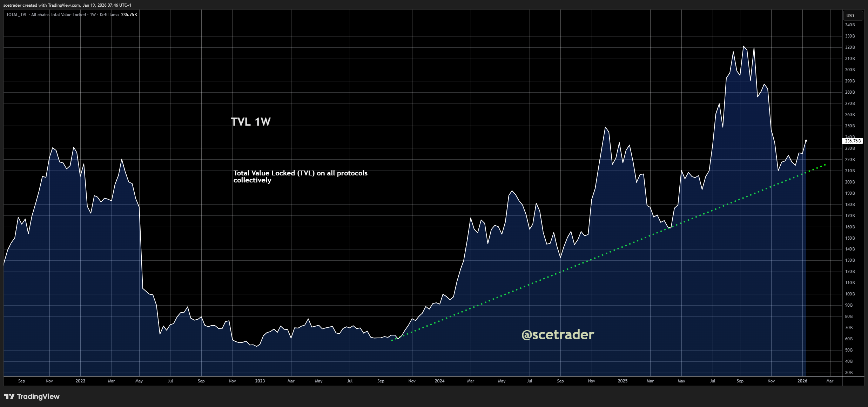The width and height of the screenshot is (868, 407).
Task: Select the DefiLlama source label
Action: [x=109, y=15]
